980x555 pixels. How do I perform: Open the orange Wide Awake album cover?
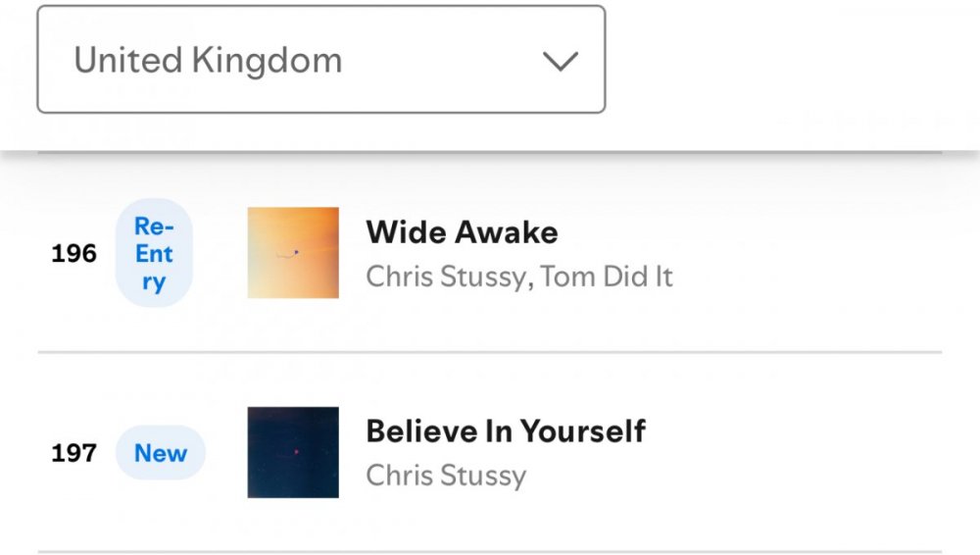(293, 252)
